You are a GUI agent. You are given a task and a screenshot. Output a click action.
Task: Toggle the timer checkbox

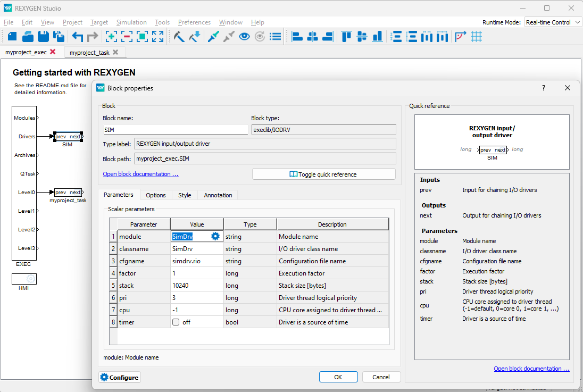click(176, 322)
